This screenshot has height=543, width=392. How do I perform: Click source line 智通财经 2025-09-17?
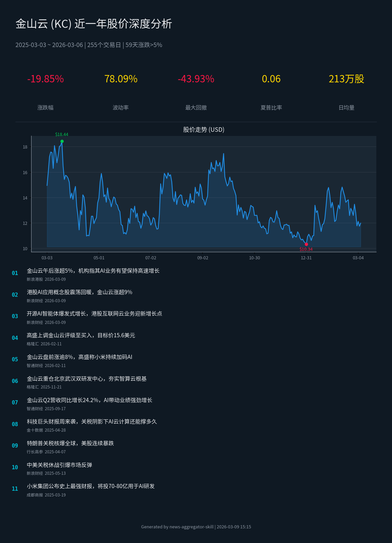pos(46,409)
